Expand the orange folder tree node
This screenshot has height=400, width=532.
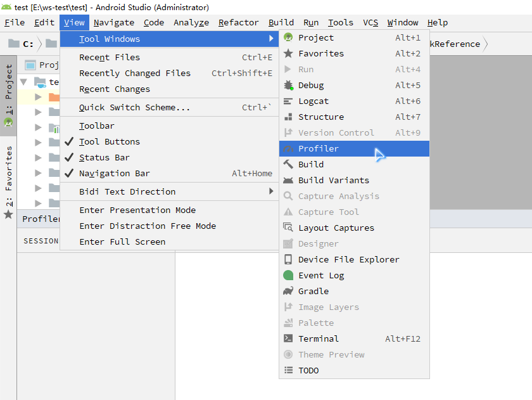click(39, 97)
